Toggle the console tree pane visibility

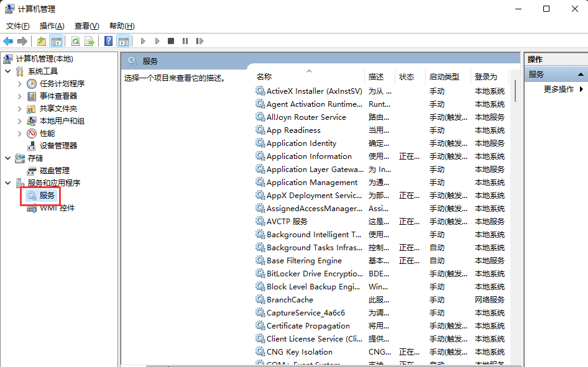click(55, 41)
